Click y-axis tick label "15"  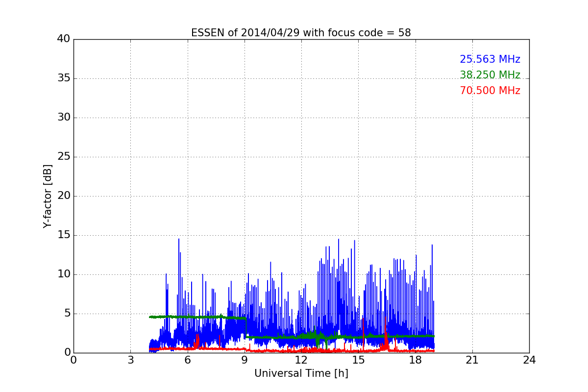tap(63, 235)
